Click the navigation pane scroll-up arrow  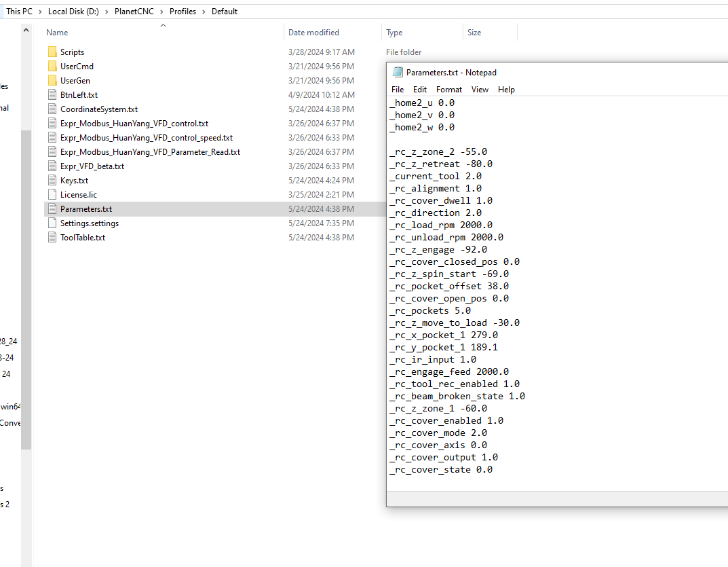[26, 30]
